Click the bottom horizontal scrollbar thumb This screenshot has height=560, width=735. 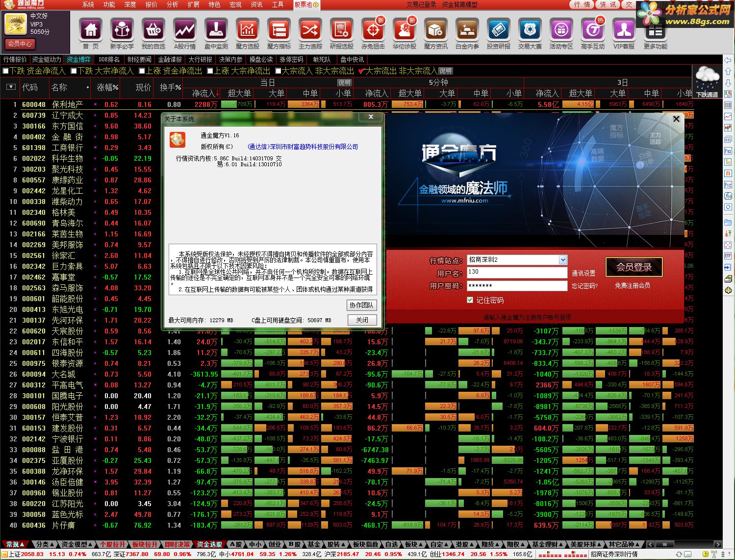(x=664, y=544)
